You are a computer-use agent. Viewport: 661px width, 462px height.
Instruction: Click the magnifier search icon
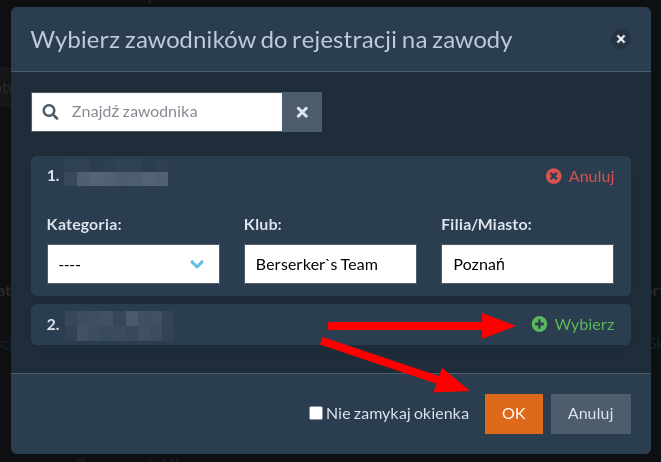(x=50, y=112)
